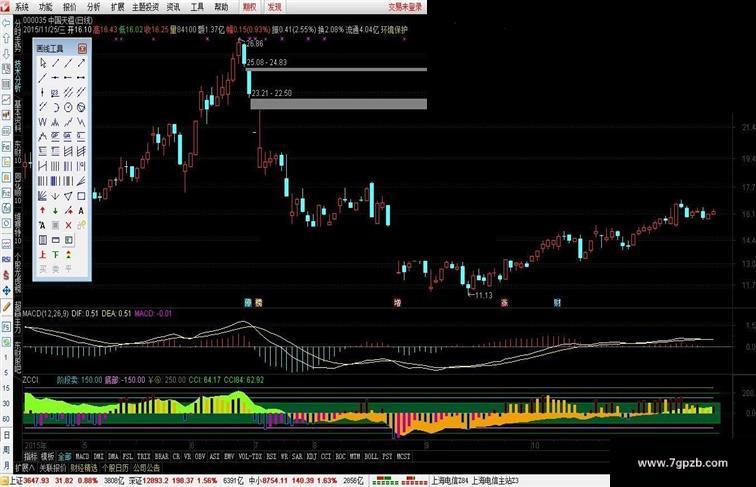The height and width of the screenshot is (487, 756).
Task: Click the red X delete drawing tool
Action: tap(68, 225)
